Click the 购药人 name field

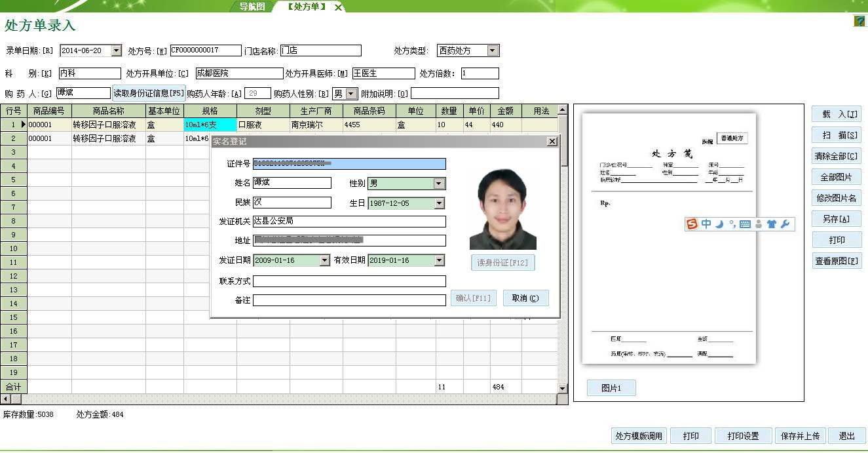[83, 94]
